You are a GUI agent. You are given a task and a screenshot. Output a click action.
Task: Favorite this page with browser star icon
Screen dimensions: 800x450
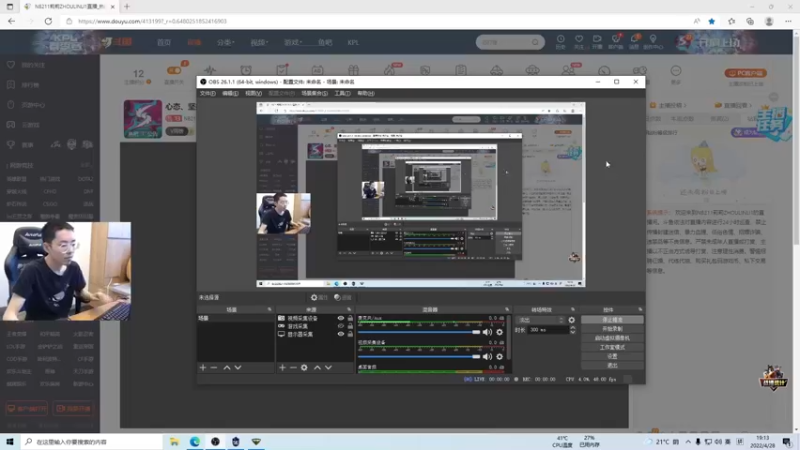point(712,21)
